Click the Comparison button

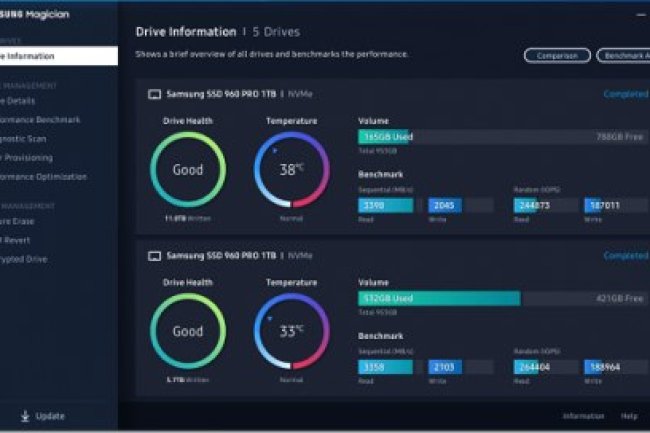pyautogui.click(x=557, y=56)
